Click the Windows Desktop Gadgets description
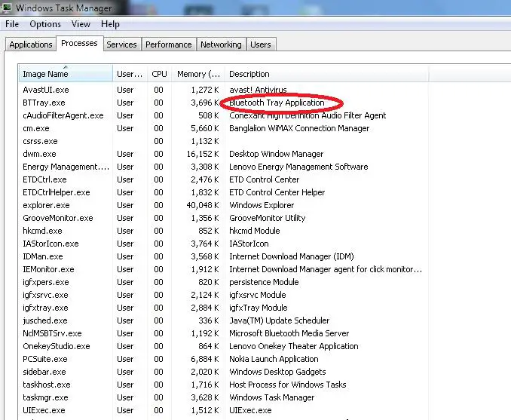The image size is (511, 420). 277,372
